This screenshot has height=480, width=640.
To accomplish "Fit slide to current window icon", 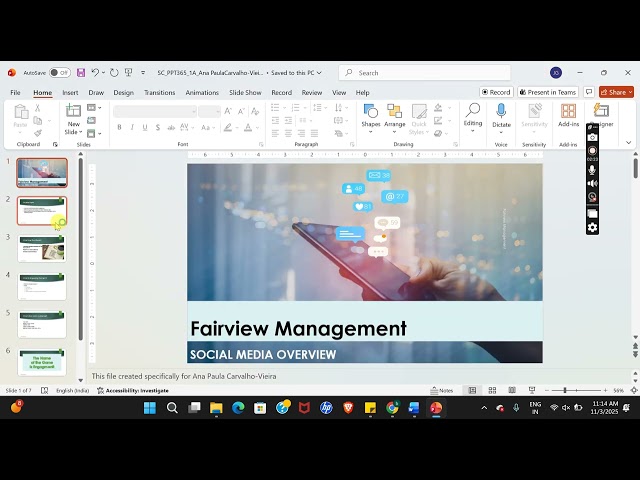I will (x=634, y=391).
